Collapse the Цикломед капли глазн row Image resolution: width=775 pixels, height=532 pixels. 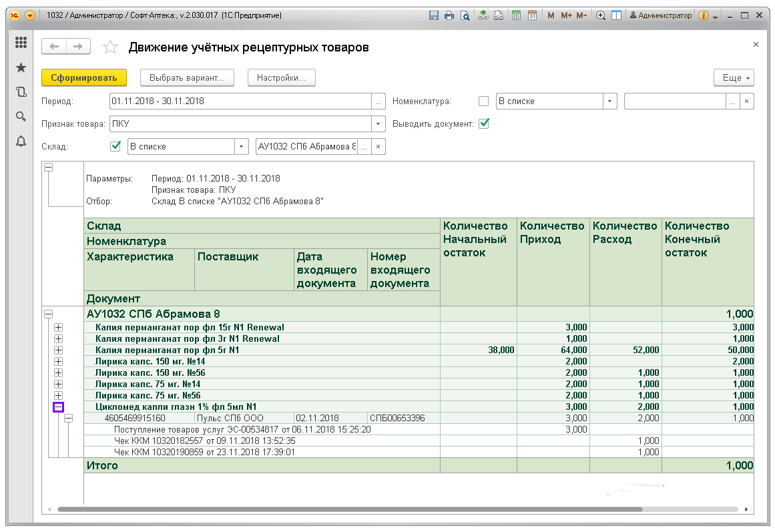pyautogui.click(x=58, y=407)
